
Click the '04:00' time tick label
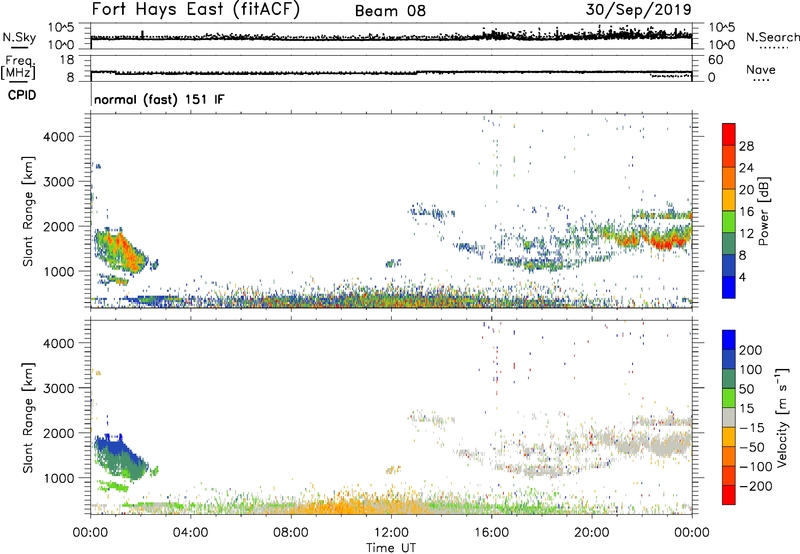[190, 533]
